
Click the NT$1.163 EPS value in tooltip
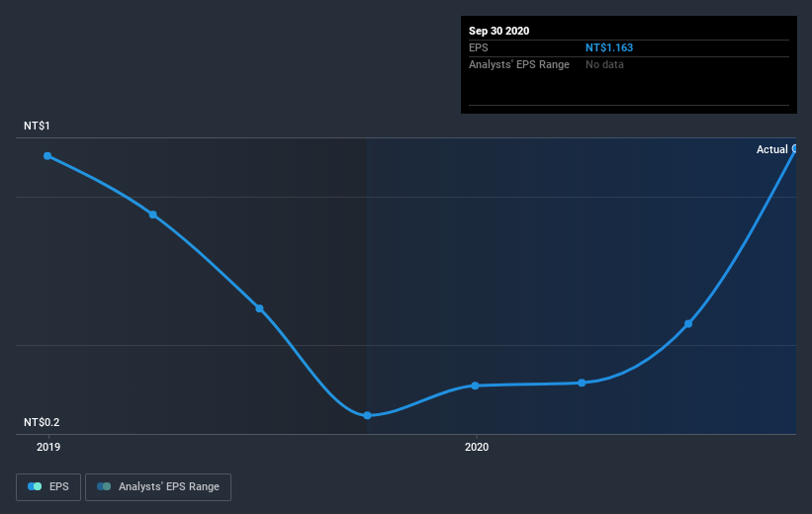[x=609, y=47]
